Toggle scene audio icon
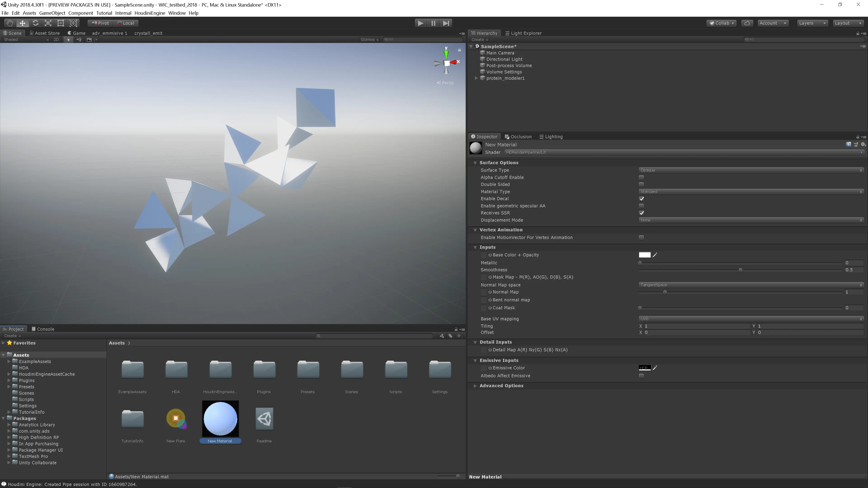Image resolution: width=868 pixels, height=488 pixels. [x=78, y=39]
